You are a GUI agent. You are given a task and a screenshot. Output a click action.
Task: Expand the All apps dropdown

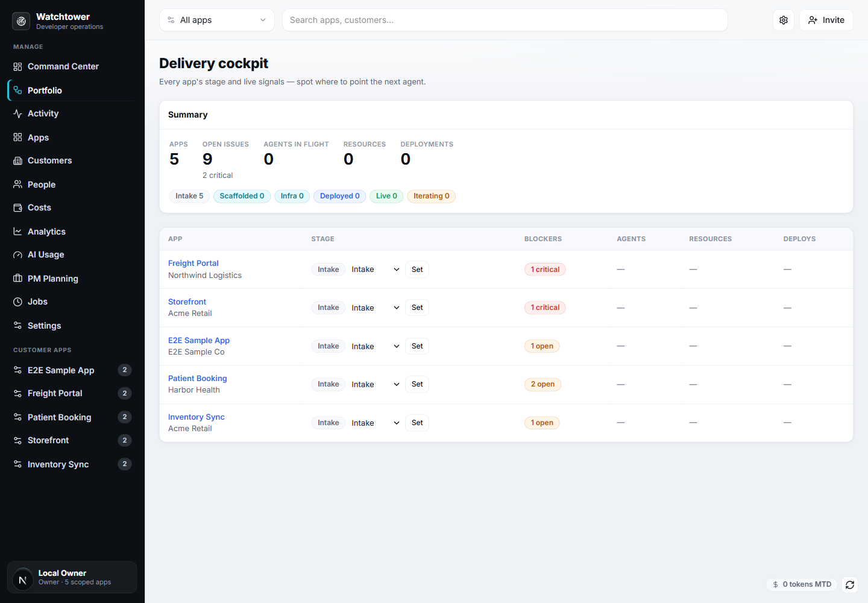pyautogui.click(x=217, y=20)
